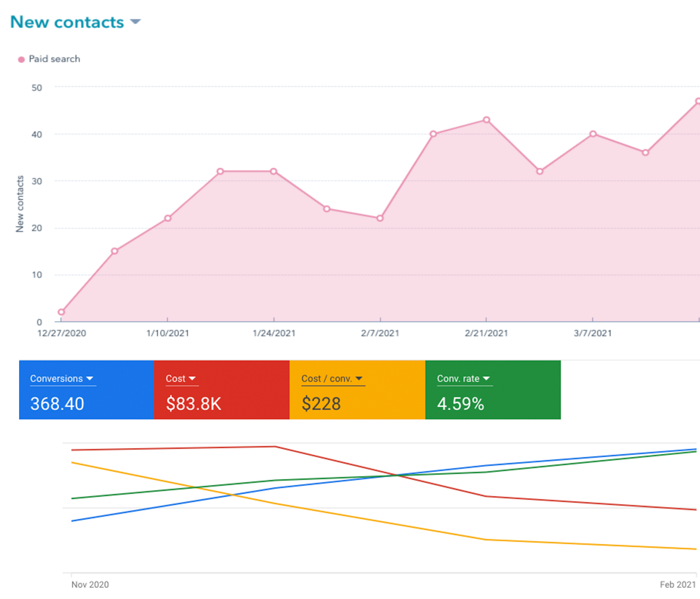Image resolution: width=700 pixels, height=599 pixels.
Task: Click the Feb 2021 axis label
Action: tap(678, 584)
